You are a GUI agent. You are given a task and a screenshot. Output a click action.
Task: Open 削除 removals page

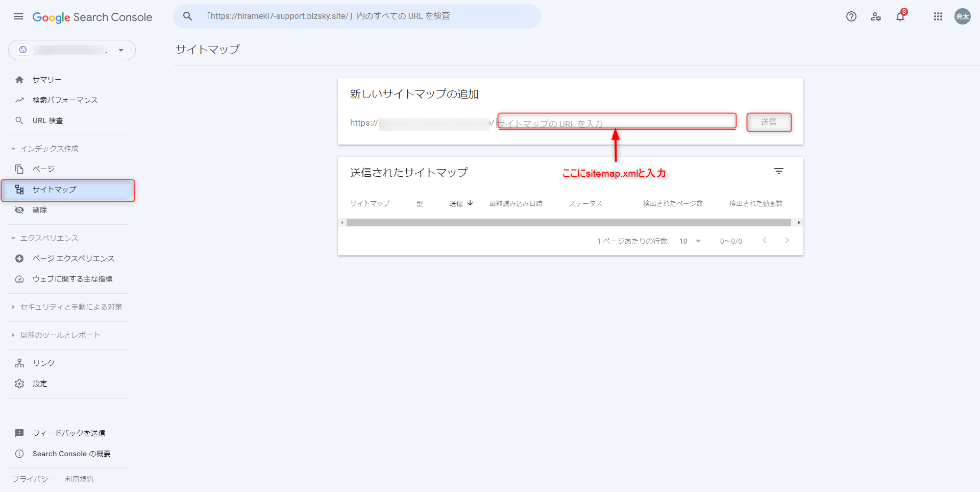[x=40, y=210]
